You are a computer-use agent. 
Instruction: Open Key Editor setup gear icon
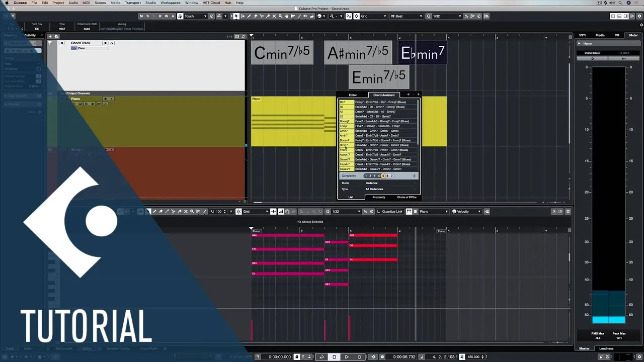tap(568, 212)
